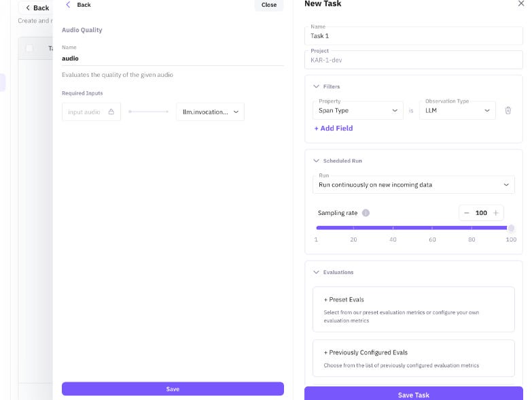The image size is (532, 400).
Task: Open the Sampling rate info tooltip icon
Action: pos(366,213)
